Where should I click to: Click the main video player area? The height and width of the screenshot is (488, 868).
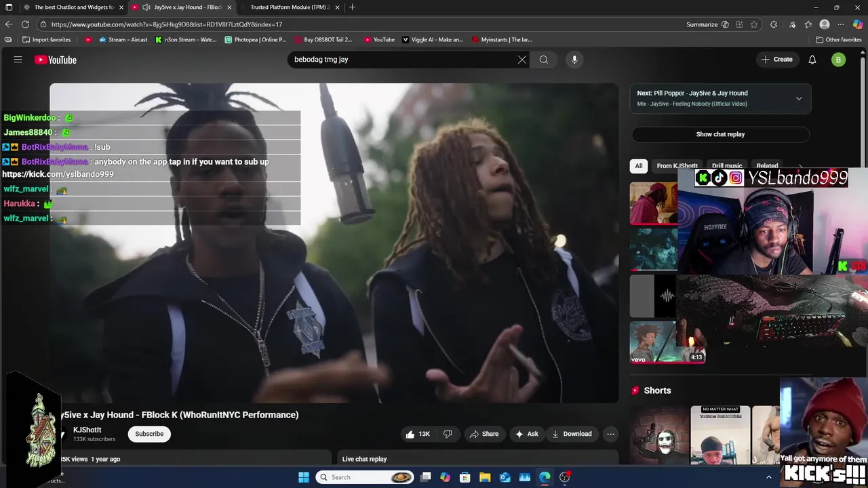[x=334, y=243]
